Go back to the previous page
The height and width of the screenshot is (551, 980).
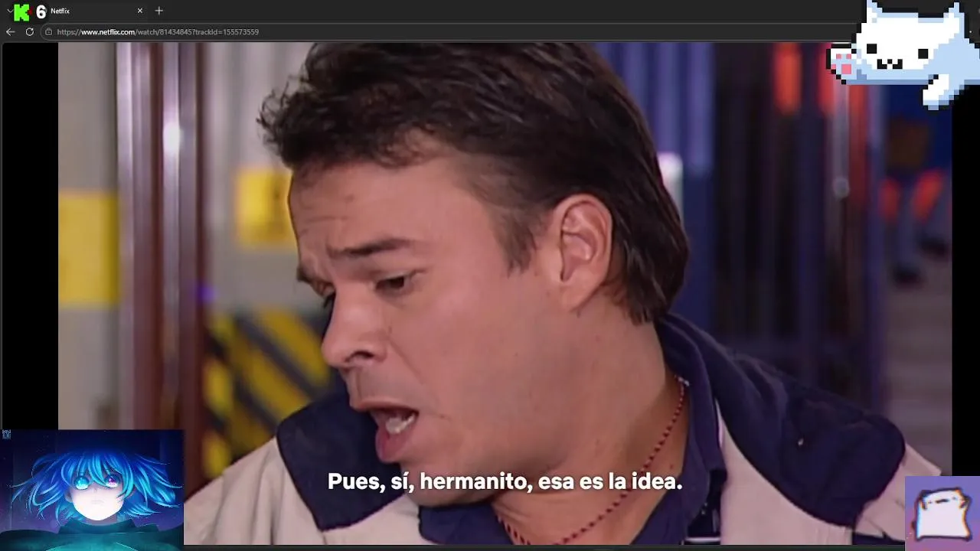[x=10, y=32]
